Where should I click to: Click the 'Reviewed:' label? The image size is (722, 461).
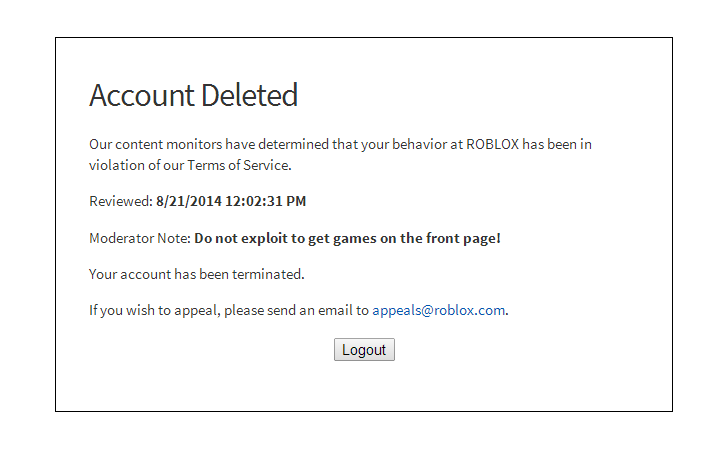pos(121,201)
